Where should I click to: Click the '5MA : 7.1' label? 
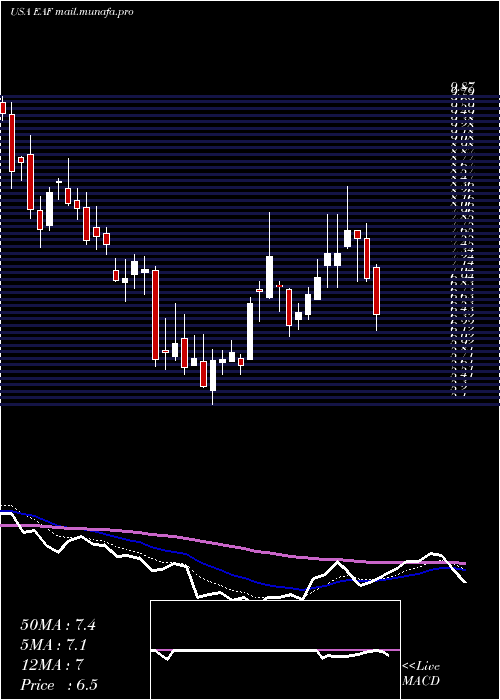pos(54,645)
